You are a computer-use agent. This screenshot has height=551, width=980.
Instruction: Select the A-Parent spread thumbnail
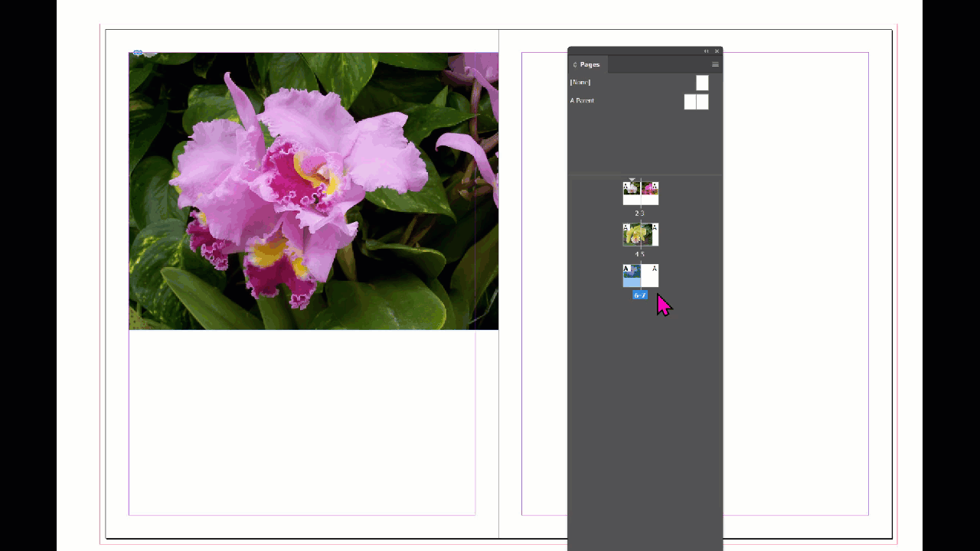[x=696, y=101]
